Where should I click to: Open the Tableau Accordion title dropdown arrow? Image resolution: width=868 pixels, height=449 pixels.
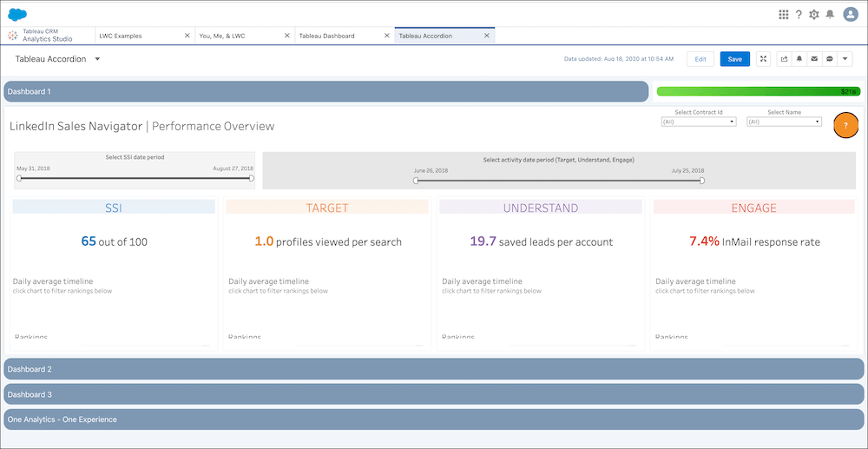tap(97, 59)
